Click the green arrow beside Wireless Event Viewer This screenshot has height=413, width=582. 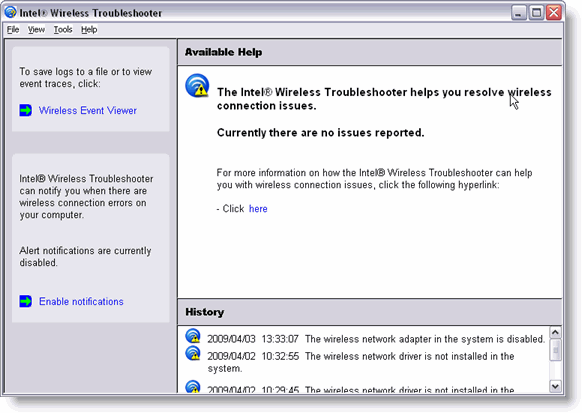pos(26,110)
